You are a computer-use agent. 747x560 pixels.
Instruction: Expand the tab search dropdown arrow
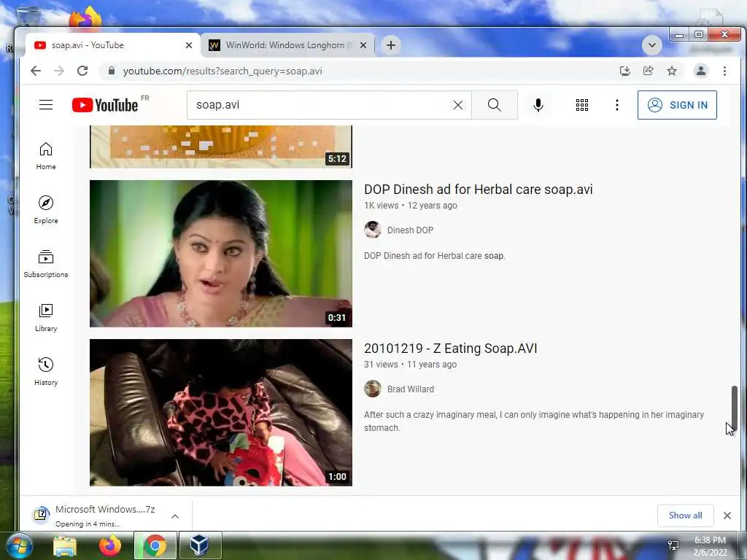point(651,45)
